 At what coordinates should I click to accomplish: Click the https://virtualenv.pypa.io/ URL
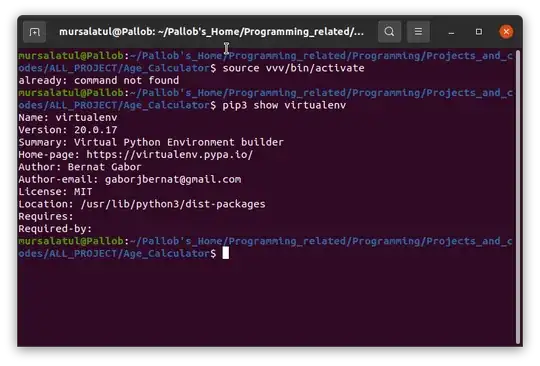pyautogui.click(x=169, y=155)
